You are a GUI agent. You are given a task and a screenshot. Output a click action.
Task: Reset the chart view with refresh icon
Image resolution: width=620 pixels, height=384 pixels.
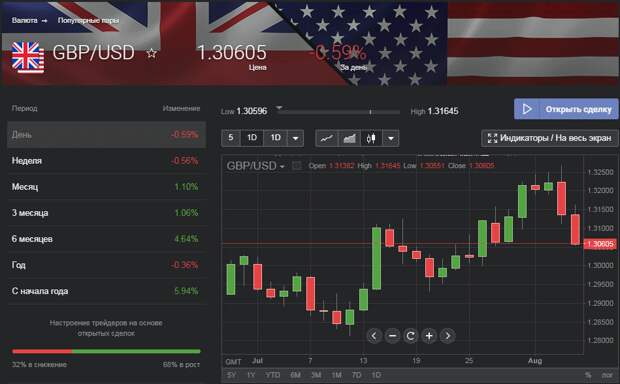[x=411, y=336]
